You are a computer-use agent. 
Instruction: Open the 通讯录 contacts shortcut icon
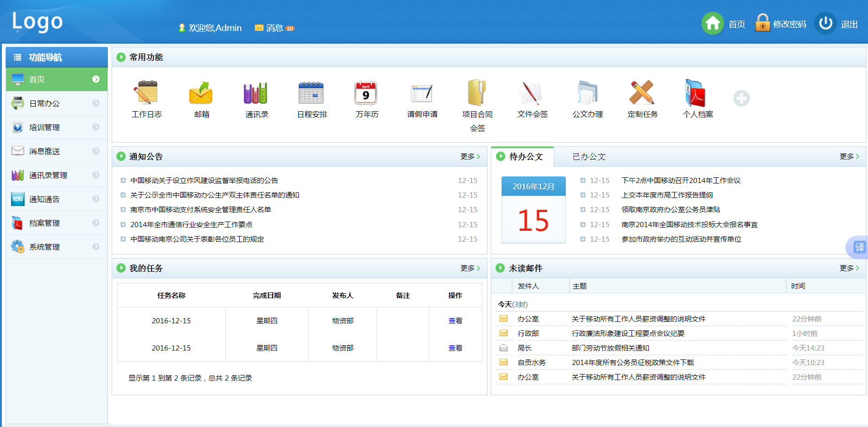click(x=256, y=92)
